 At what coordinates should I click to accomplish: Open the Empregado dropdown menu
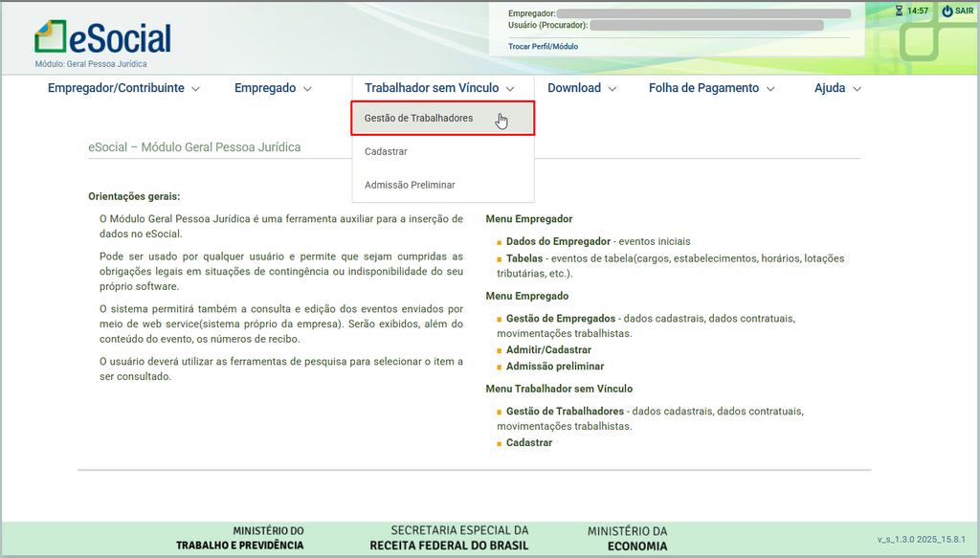click(273, 88)
